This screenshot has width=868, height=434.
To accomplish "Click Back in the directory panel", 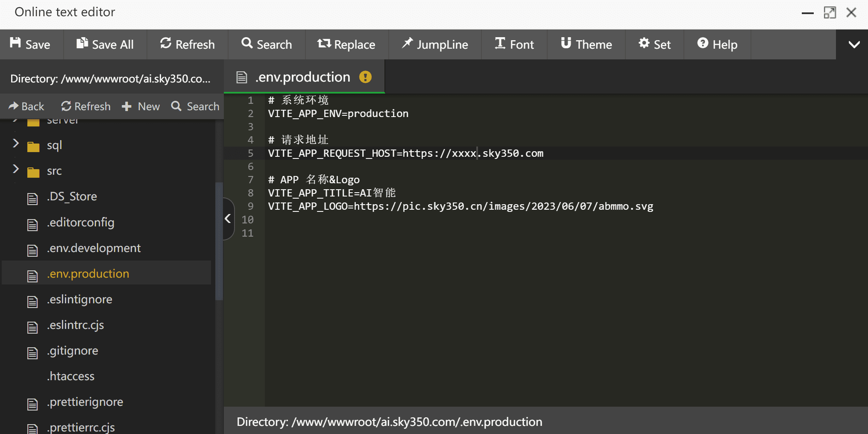I will click(x=26, y=106).
